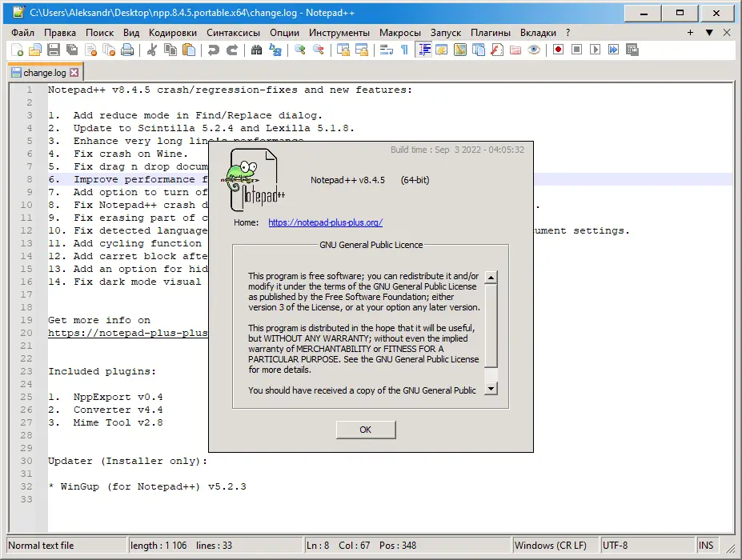Open the Макросы menu
This screenshot has width=742, height=560.
pos(400,33)
